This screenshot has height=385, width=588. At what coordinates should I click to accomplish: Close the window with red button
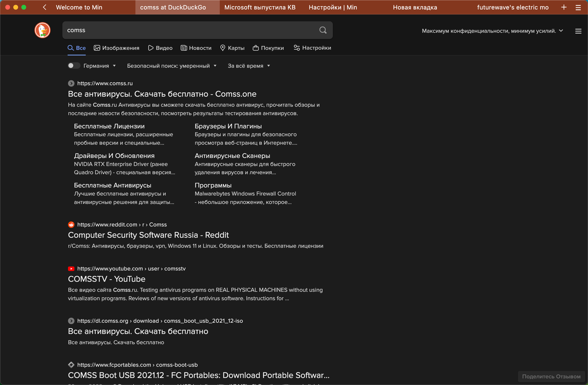pos(7,7)
